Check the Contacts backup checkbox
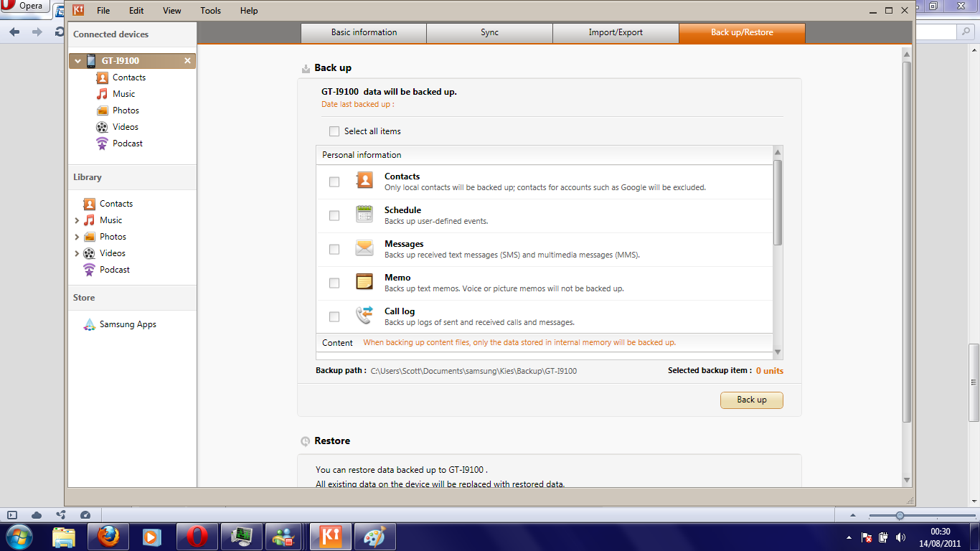980x551 pixels. tap(334, 182)
